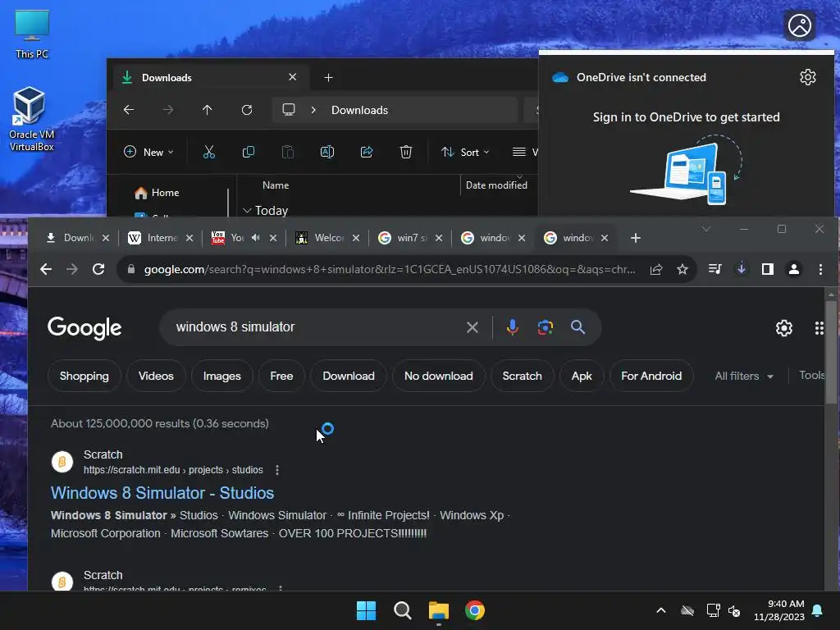Select Home in Explorer navigation pane

[157, 193]
